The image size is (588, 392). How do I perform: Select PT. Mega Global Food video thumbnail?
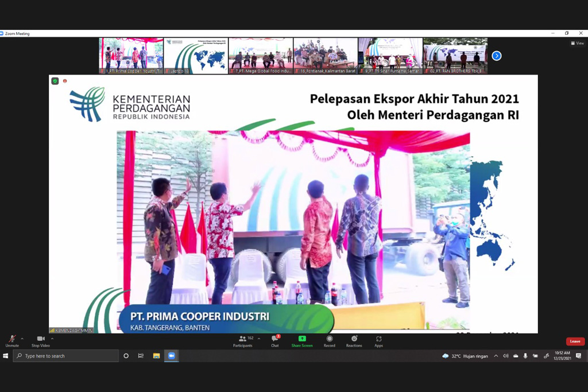coord(260,56)
